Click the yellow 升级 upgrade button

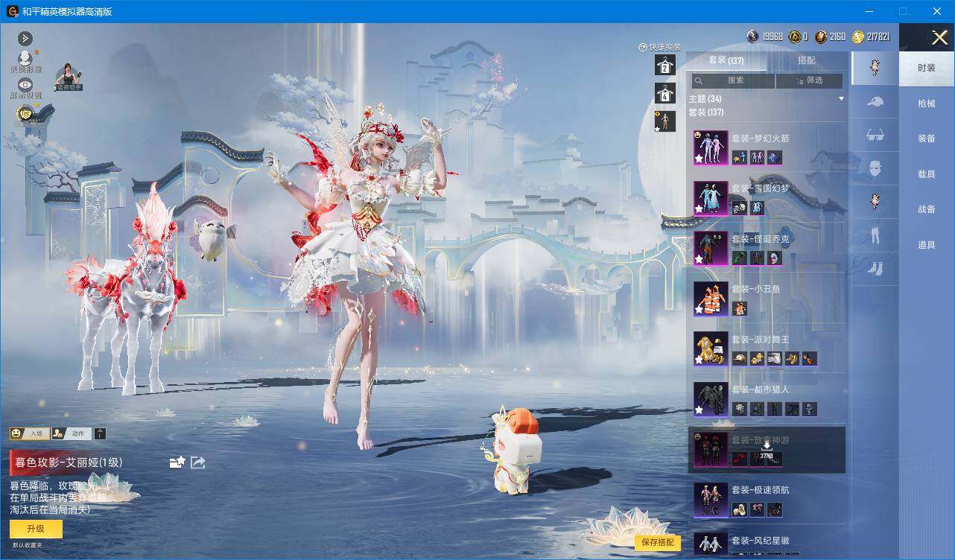tap(36, 529)
